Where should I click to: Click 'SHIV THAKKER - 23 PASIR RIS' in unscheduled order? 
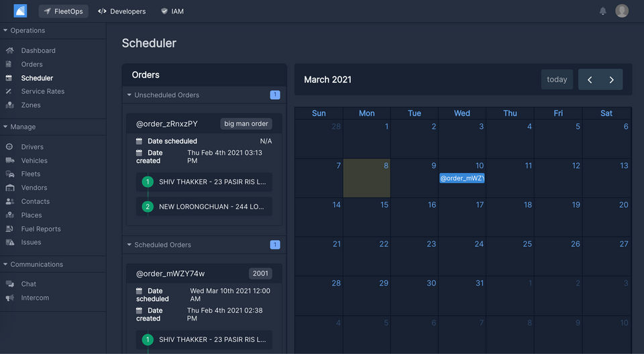pyautogui.click(x=204, y=182)
